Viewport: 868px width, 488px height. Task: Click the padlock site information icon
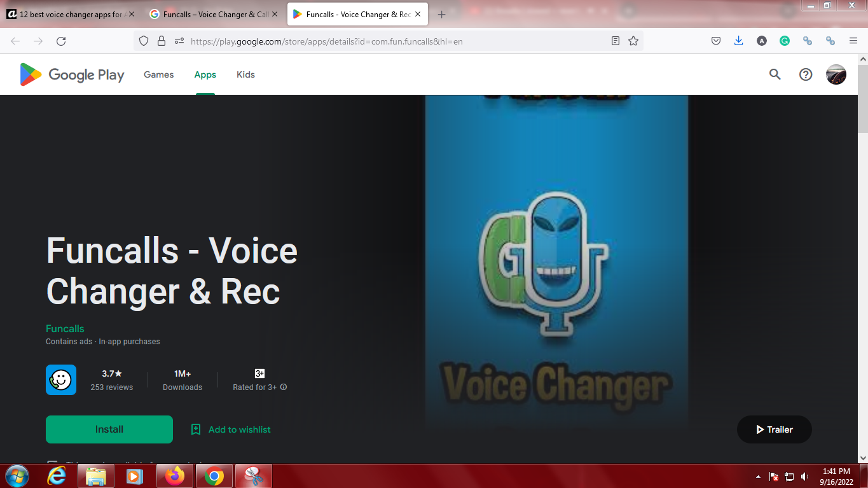coord(162,41)
